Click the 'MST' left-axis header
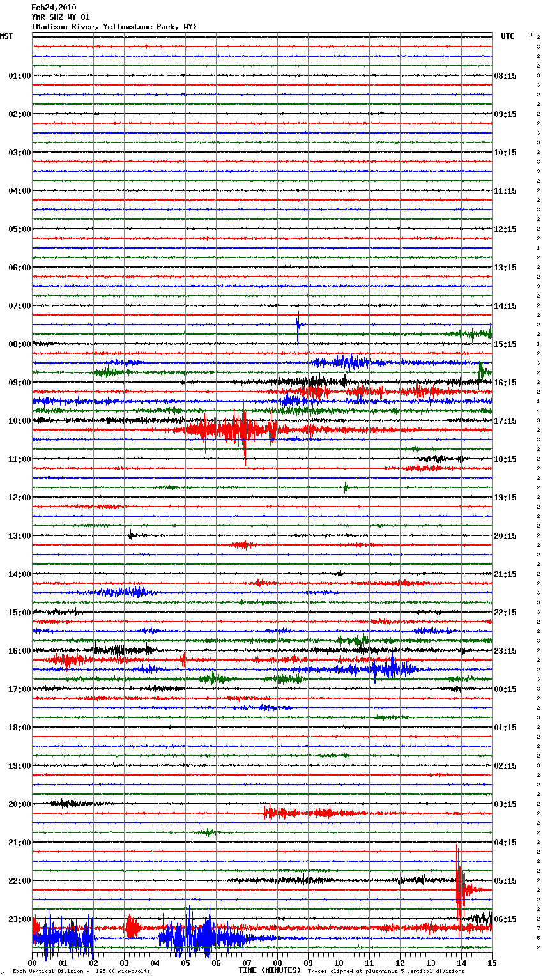The width and height of the screenshot is (543, 980). [x=6, y=36]
